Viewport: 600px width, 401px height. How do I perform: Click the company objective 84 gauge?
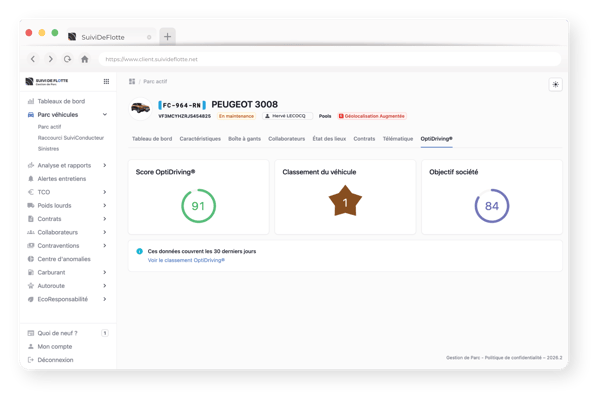coord(492,206)
